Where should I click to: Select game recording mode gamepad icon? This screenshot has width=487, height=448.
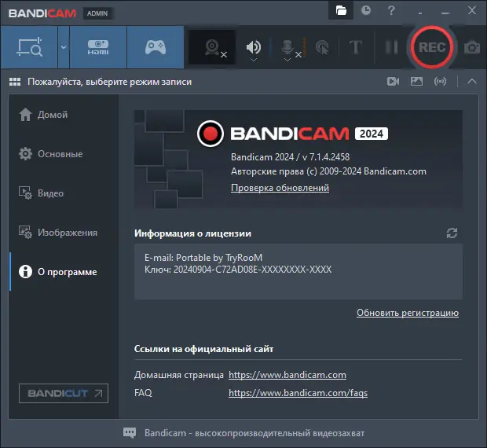(x=156, y=47)
